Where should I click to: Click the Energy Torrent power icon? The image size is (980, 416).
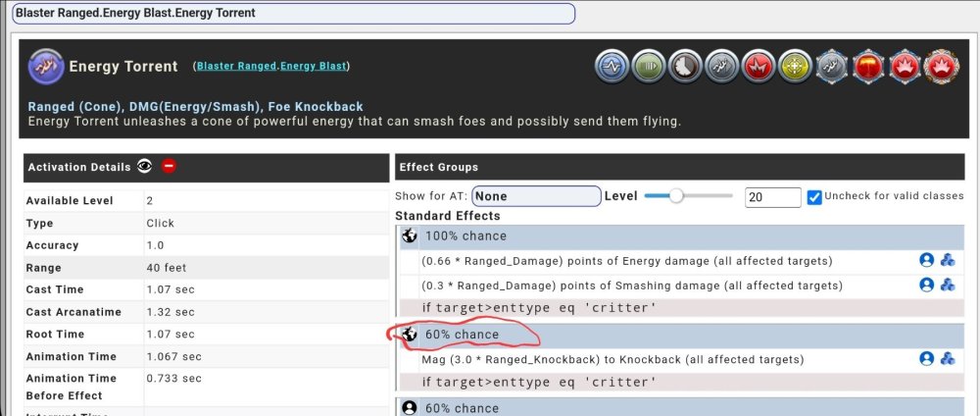pos(46,67)
